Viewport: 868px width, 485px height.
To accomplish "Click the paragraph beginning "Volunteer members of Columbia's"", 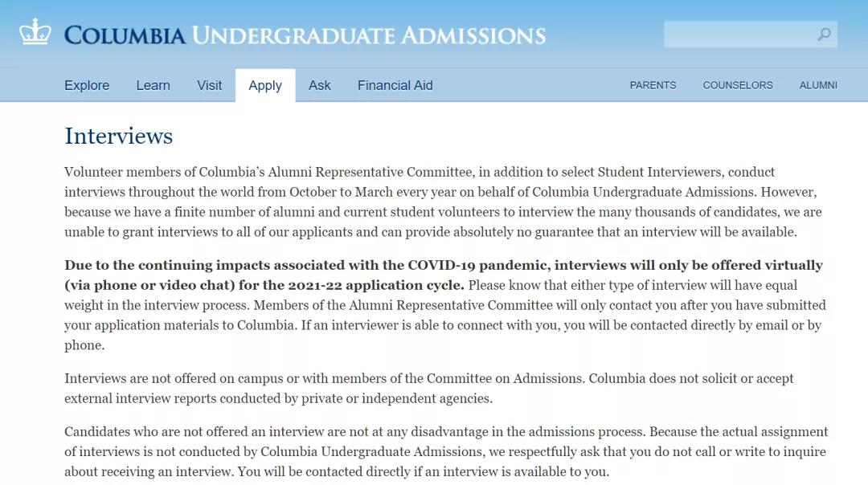I will [440, 202].
